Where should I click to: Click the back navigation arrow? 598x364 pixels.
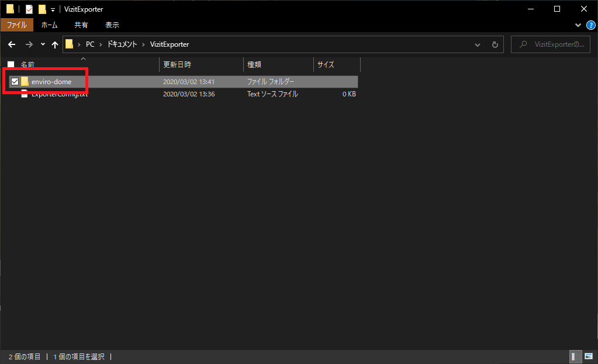(12, 44)
